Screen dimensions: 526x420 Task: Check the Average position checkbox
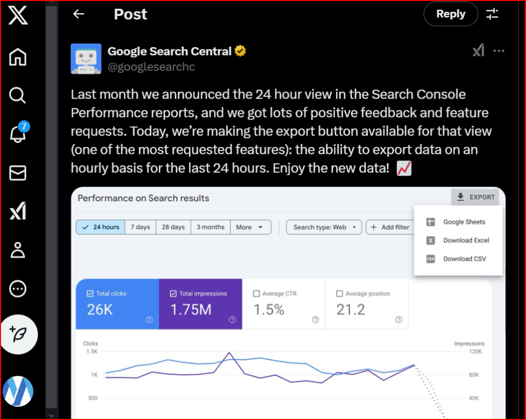340,294
